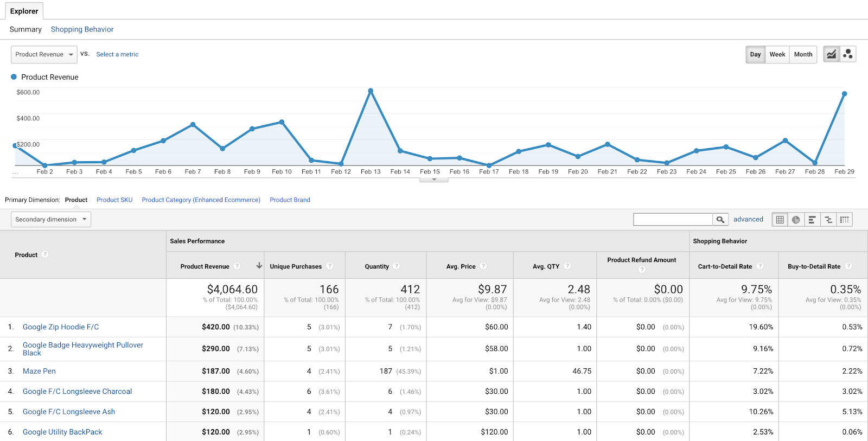Open the Explorer tab
This screenshot has height=441, width=868.
(24, 11)
